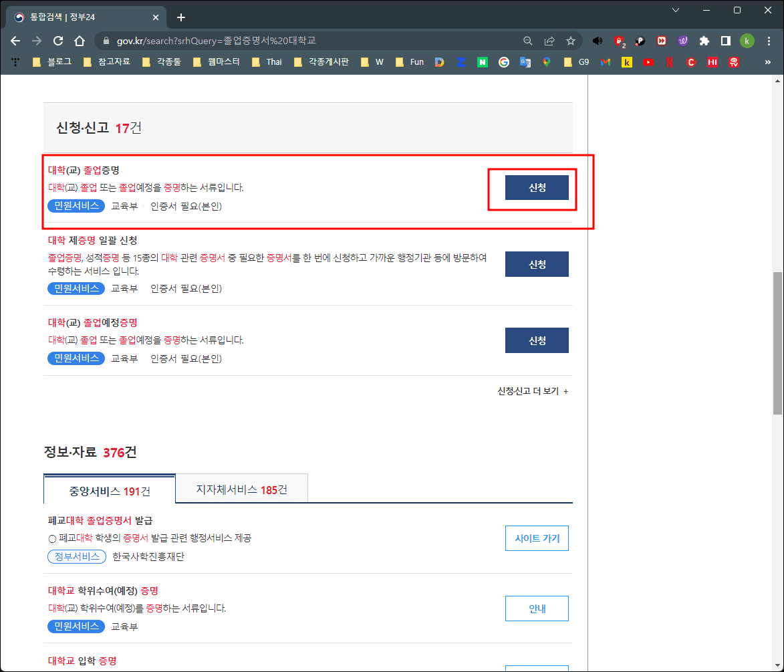Screen dimensions: 784x672
Task: Click 신청 for 대학 제증명 일괄 신청
Action: tap(537, 264)
